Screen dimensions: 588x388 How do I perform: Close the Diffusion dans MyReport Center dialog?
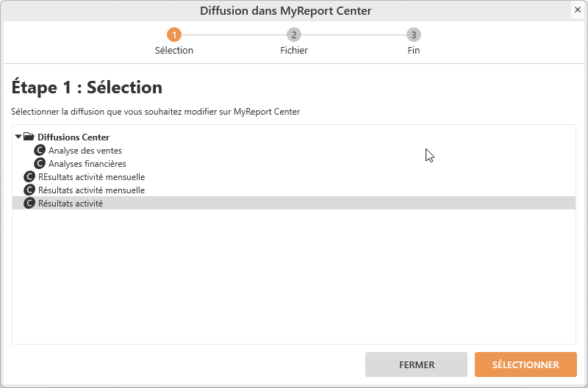577,10
